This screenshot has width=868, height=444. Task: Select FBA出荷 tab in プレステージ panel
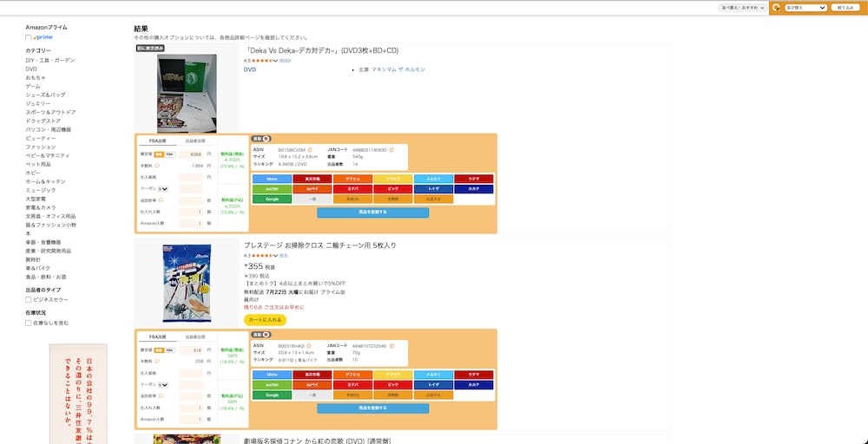tap(157, 336)
